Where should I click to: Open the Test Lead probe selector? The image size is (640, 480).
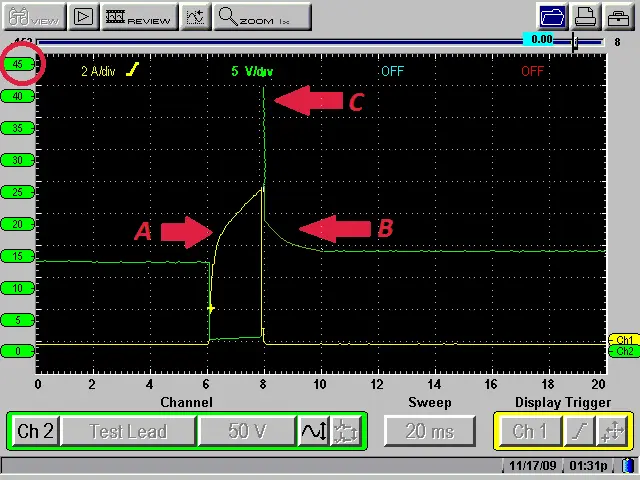click(128, 431)
